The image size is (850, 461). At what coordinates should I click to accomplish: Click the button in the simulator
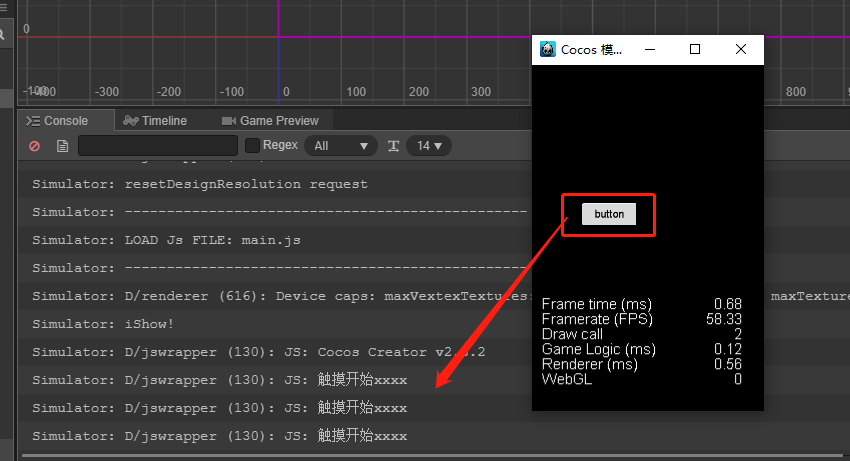tap(609, 214)
